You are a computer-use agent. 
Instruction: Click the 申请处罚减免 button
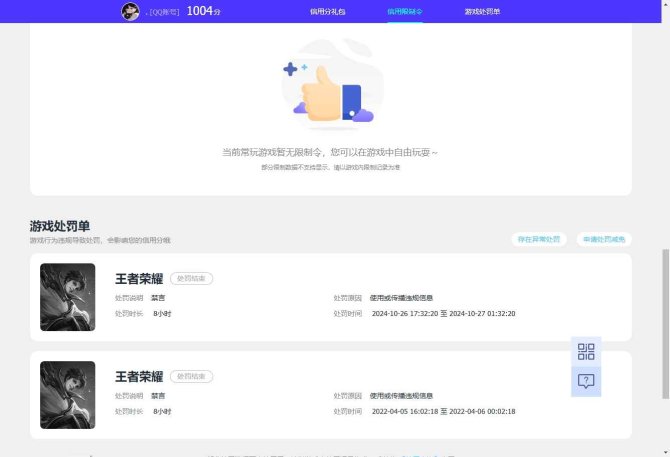(x=604, y=239)
